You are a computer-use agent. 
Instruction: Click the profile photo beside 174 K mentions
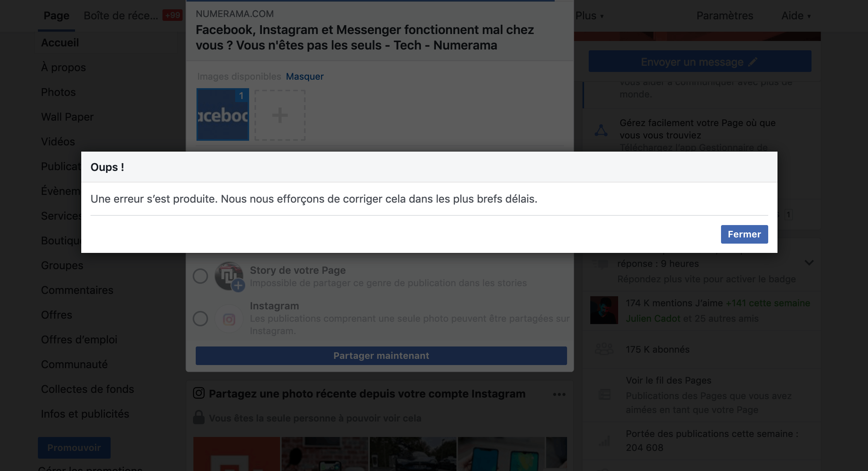pyautogui.click(x=604, y=310)
